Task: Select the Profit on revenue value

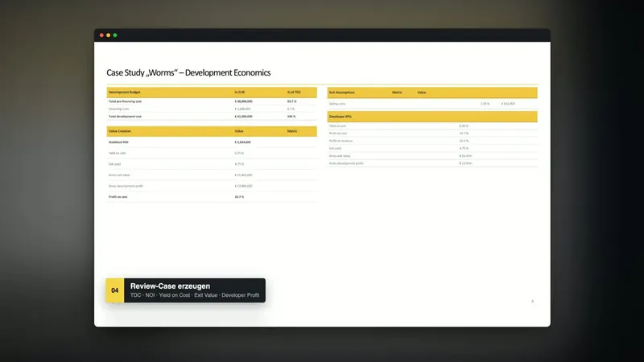Action: pos(464,141)
